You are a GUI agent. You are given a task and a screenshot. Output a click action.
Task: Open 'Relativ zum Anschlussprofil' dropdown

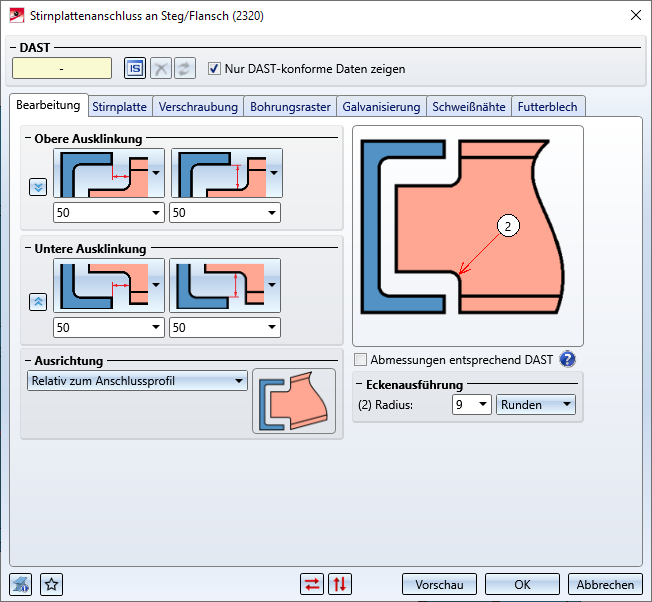click(x=137, y=381)
